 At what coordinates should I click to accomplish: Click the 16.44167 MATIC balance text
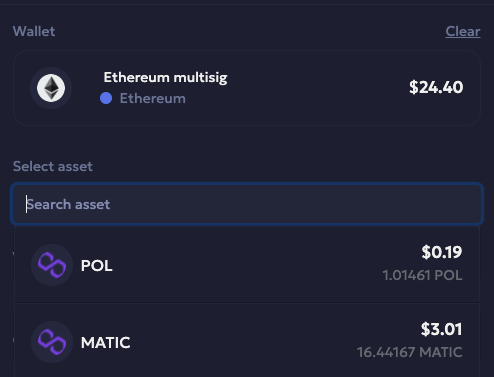click(x=410, y=352)
